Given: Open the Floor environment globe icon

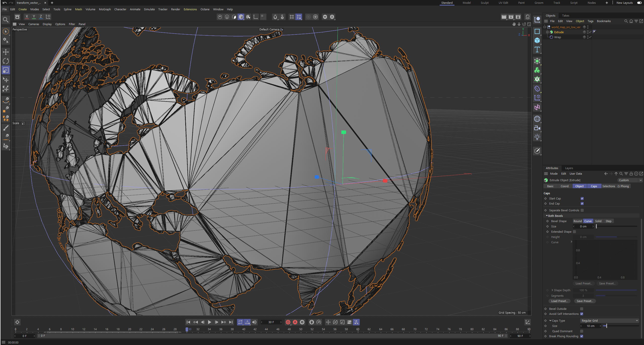Looking at the screenshot, I should (x=537, y=119).
